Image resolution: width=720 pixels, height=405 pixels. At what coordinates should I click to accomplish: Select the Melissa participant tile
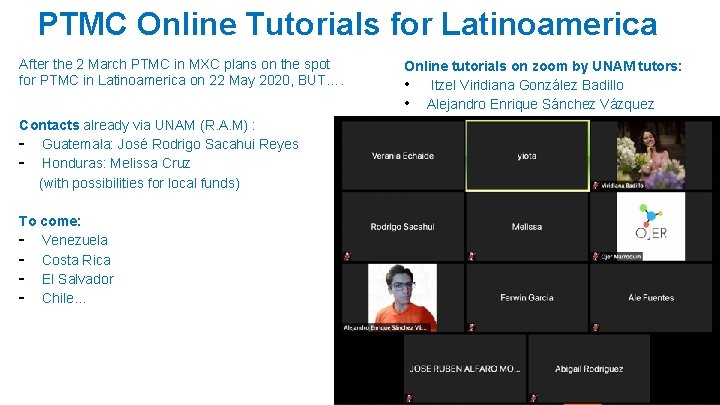pyautogui.click(x=527, y=226)
